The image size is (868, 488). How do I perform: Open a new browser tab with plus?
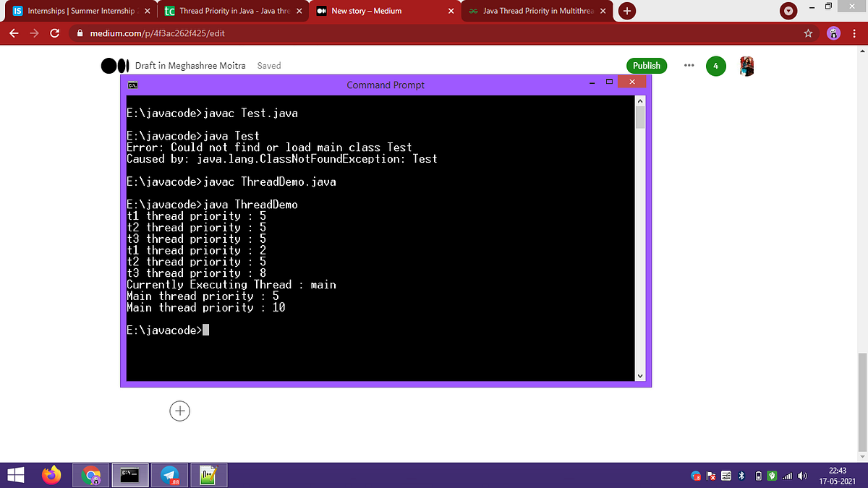(x=626, y=12)
